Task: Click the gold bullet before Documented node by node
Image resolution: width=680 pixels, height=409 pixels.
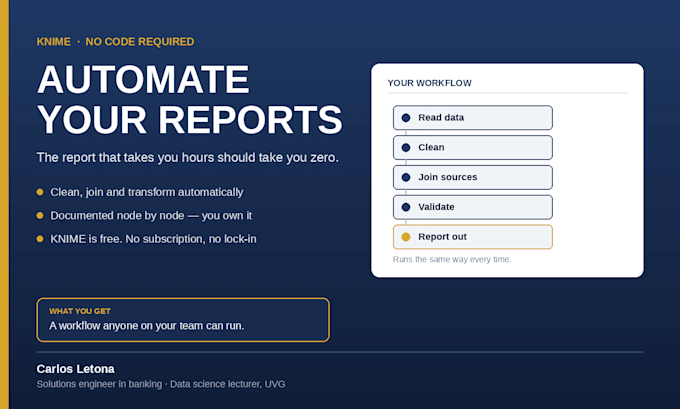Action: coord(40,216)
